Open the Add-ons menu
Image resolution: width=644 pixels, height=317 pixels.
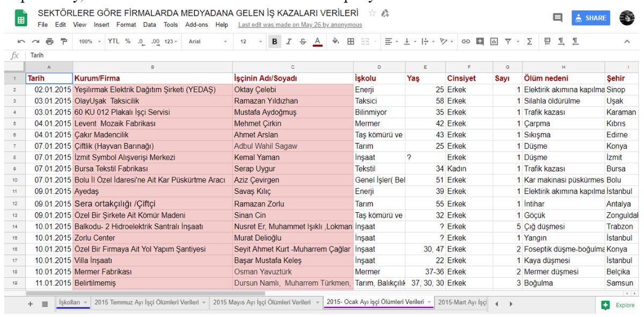pos(196,25)
